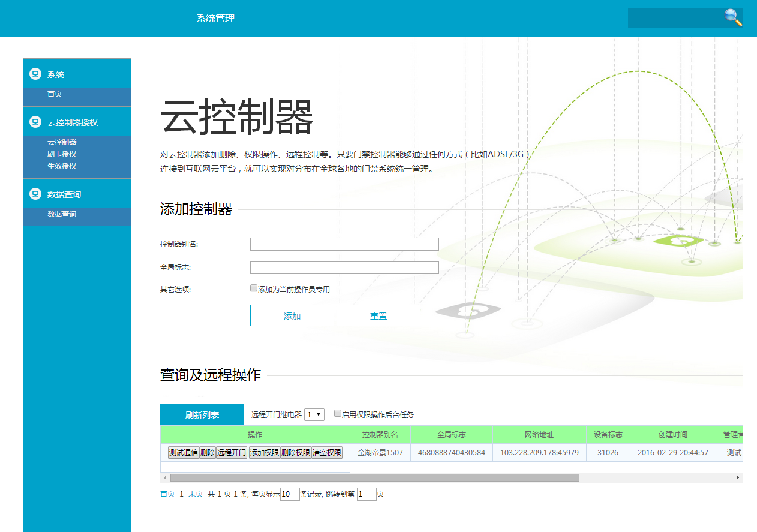Click the icon beside 系统

point(35,74)
